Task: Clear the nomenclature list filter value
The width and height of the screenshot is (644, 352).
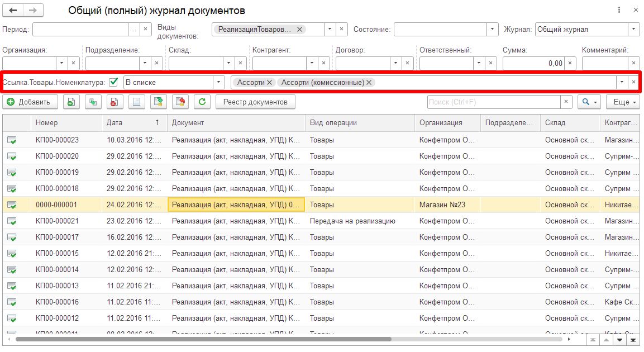Action: (x=634, y=82)
